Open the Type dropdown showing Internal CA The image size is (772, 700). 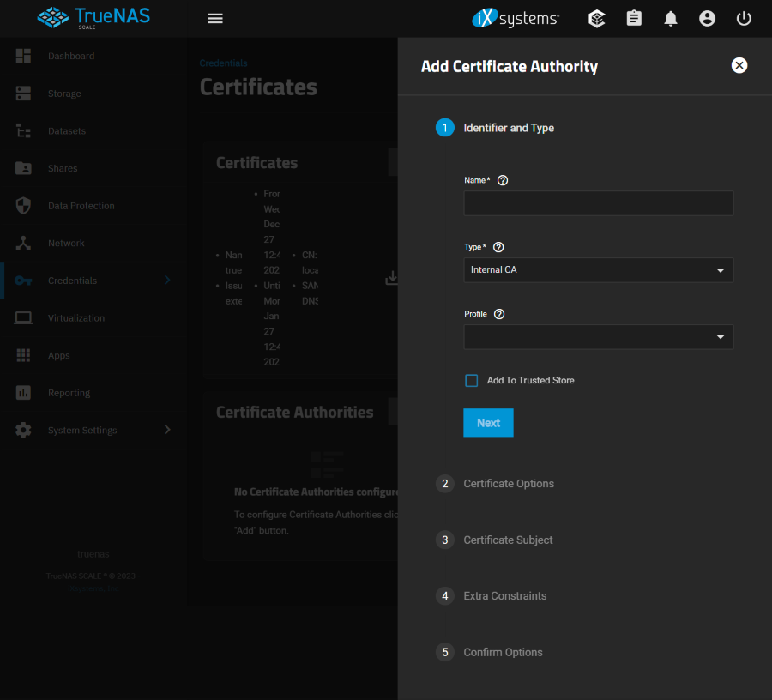tap(598, 270)
